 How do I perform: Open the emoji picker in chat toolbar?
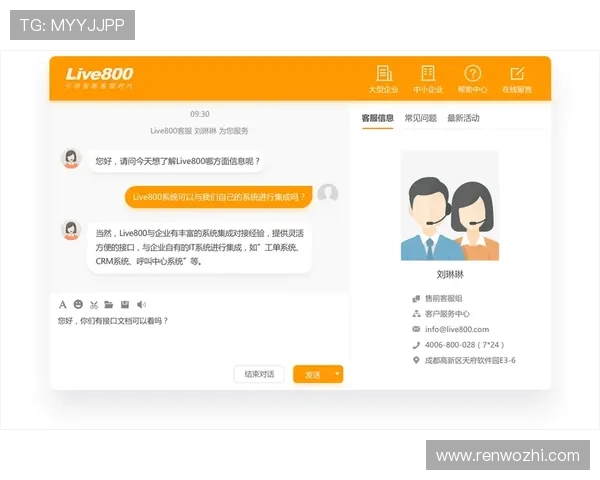click(x=78, y=304)
